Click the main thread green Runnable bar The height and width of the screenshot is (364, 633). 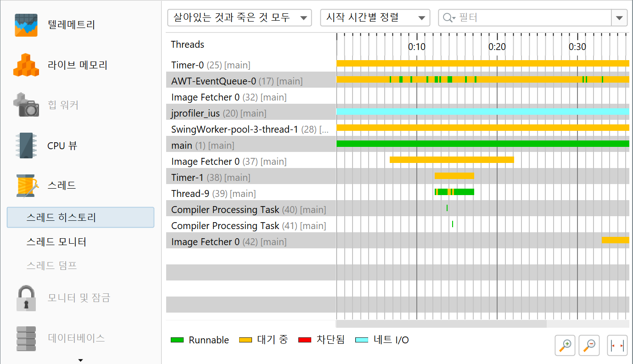pyautogui.click(x=483, y=144)
